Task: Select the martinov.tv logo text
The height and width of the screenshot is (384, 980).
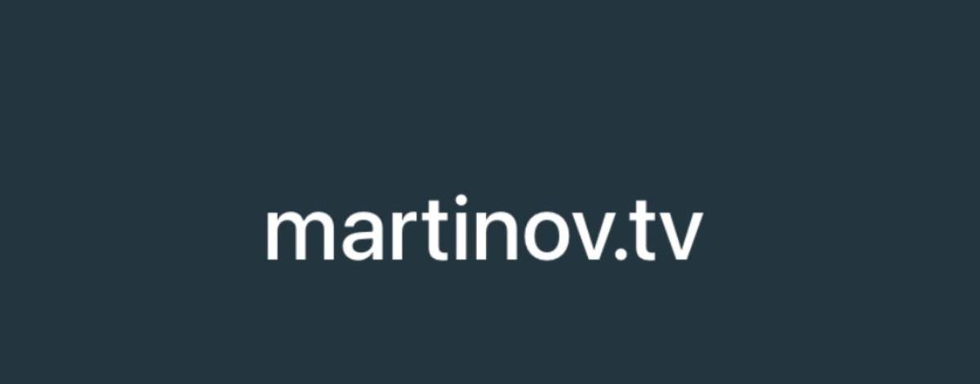Action: 483,230
